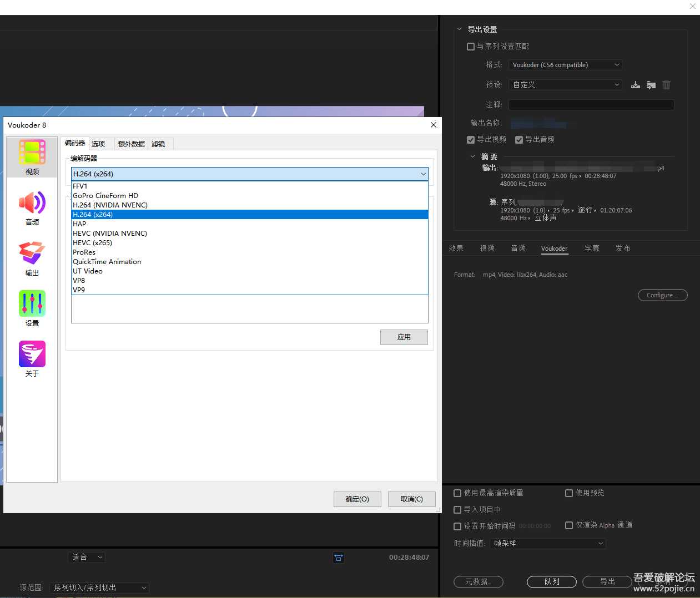
Task: Select ProRes from the encoder list
Action: click(x=84, y=252)
